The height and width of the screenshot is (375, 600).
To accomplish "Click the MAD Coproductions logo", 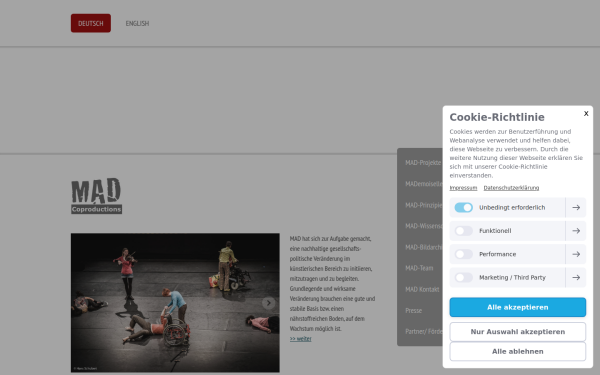I will coord(96,196).
